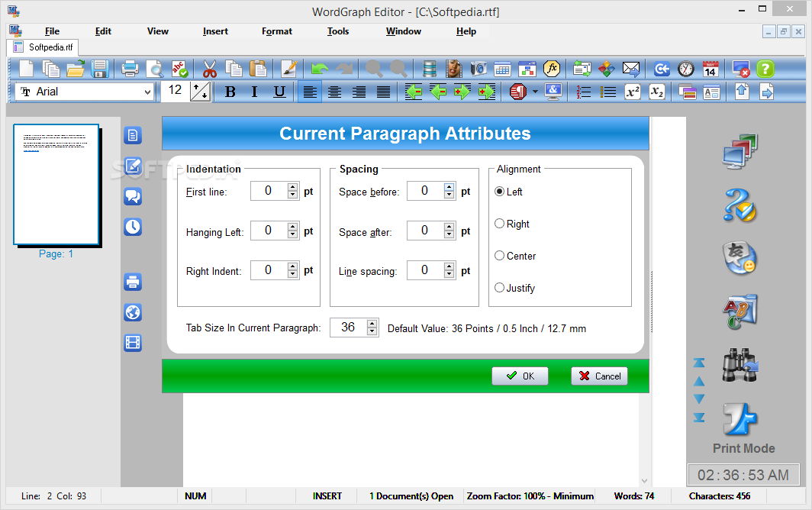
Task: Open the File menu
Action: [52, 31]
